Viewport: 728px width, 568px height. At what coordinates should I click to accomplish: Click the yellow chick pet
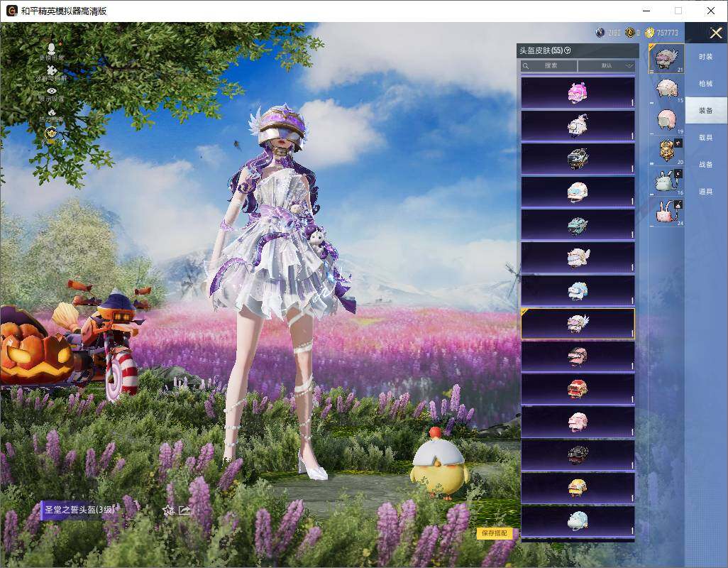click(439, 464)
